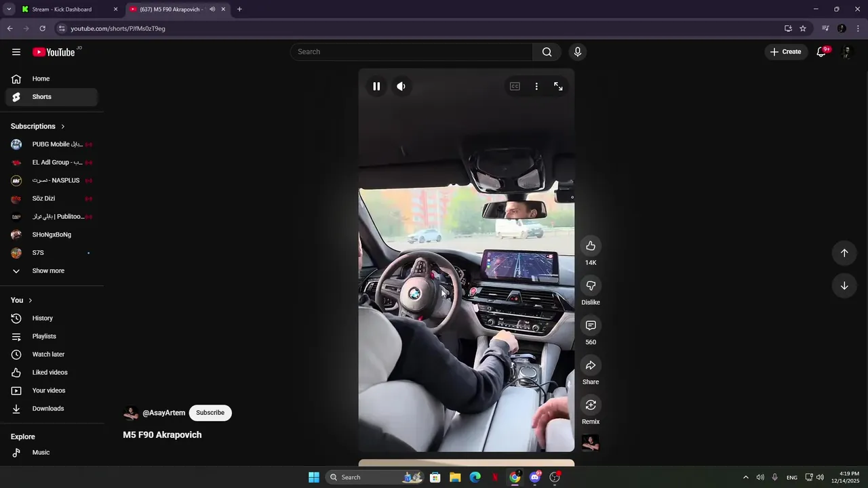Open Your videos in sidebar
Image resolution: width=868 pixels, height=488 pixels.
pos(52,390)
